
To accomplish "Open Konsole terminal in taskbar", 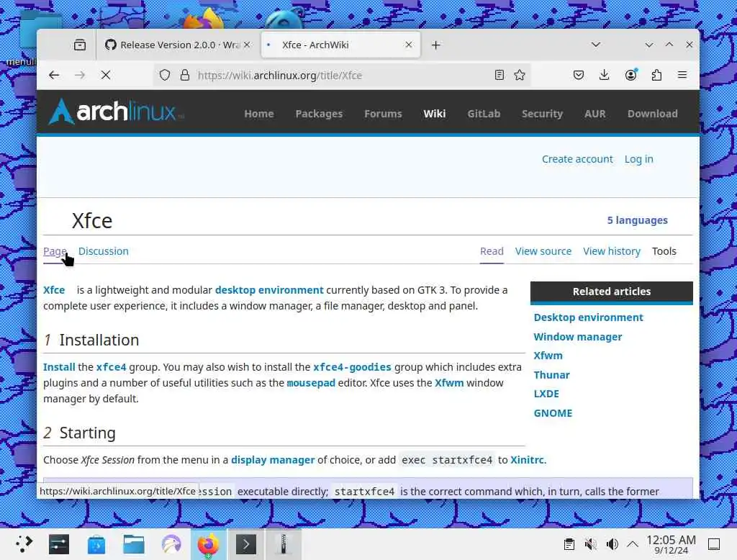I will pos(246,544).
